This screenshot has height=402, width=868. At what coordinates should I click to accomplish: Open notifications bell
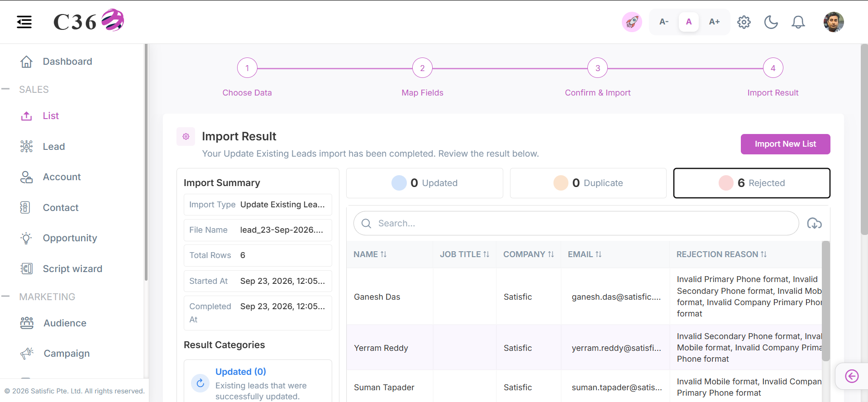coord(798,22)
